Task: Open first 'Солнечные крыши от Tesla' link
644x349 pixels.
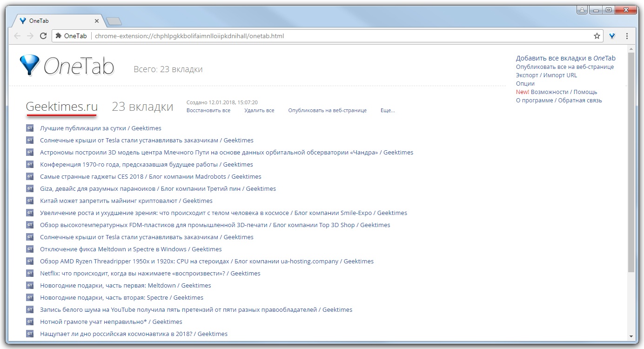Action: tap(147, 140)
